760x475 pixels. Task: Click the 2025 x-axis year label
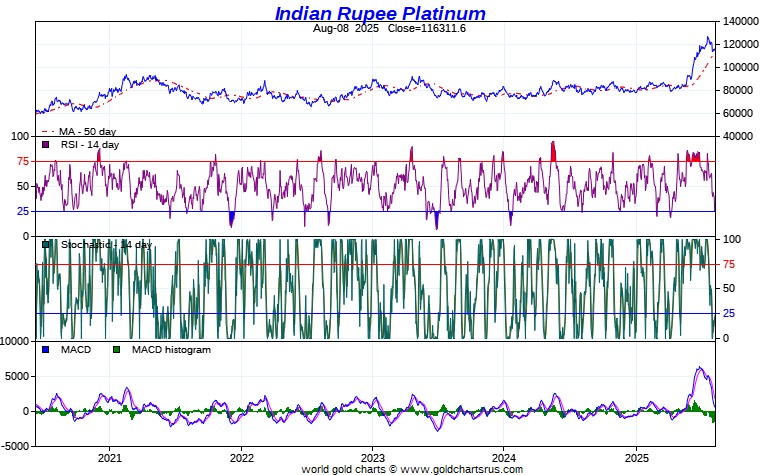pyautogui.click(x=636, y=458)
